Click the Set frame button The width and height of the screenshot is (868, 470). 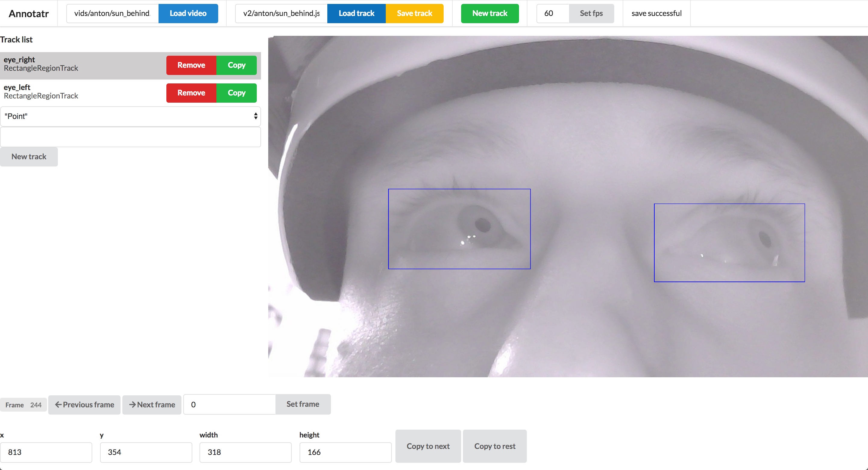coord(303,404)
